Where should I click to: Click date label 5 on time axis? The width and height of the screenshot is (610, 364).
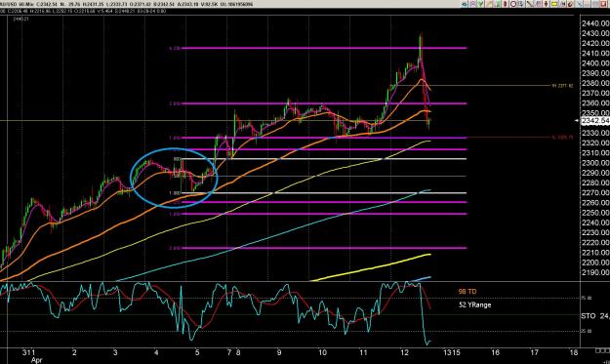tap(197, 352)
